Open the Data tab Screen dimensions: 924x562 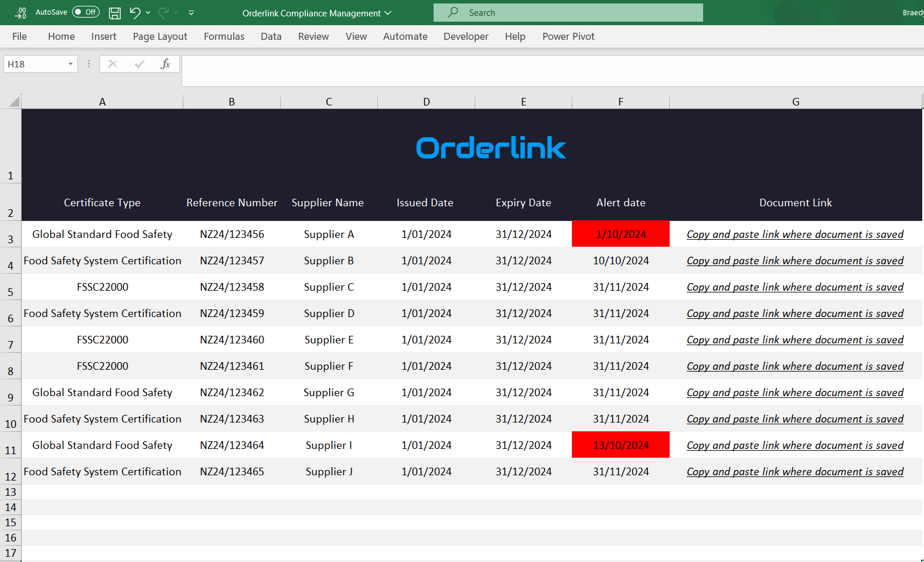pyautogui.click(x=271, y=36)
